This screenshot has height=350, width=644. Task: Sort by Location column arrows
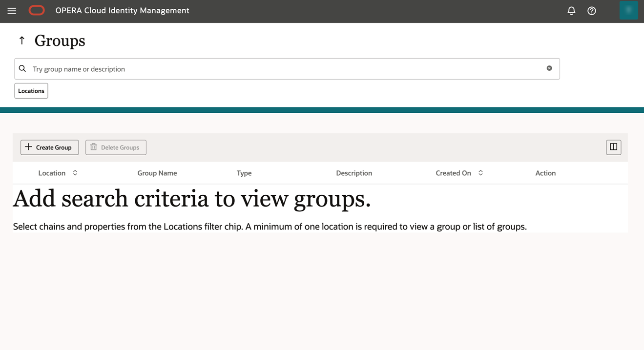(75, 173)
